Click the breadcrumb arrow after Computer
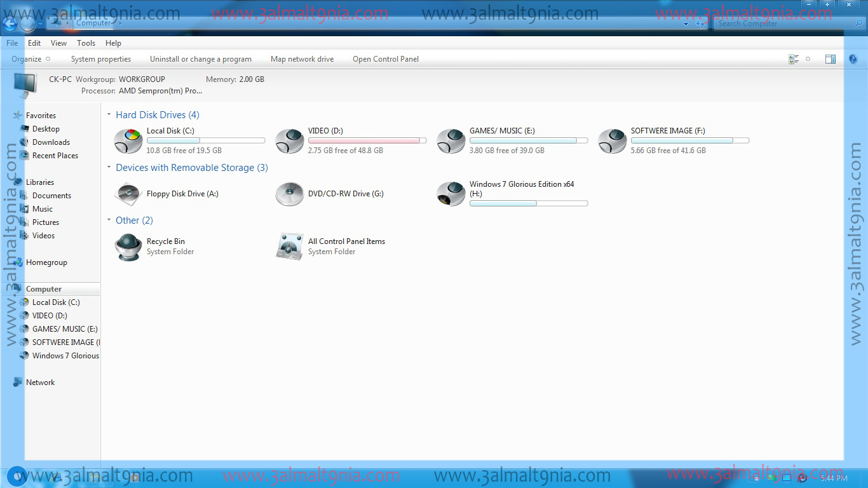The height and width of the screenshot is (488, 868). click(x=119, y=24)
